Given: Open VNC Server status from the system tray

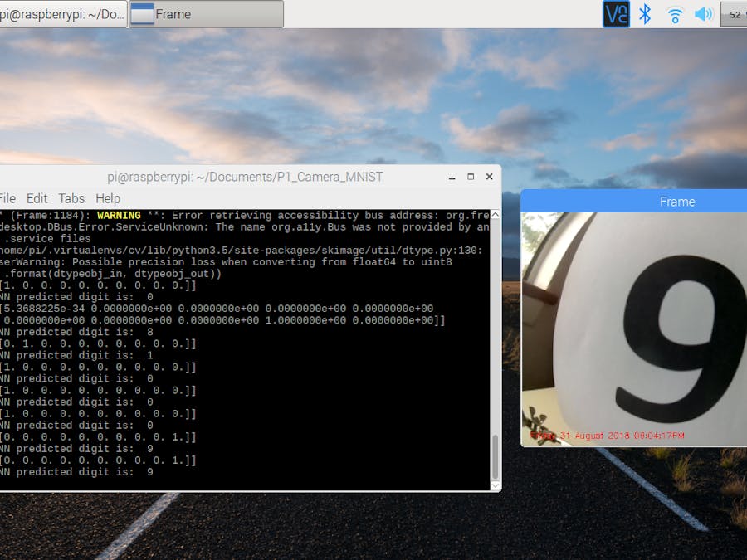Looking at the screenshot, I should pos(615,13).
